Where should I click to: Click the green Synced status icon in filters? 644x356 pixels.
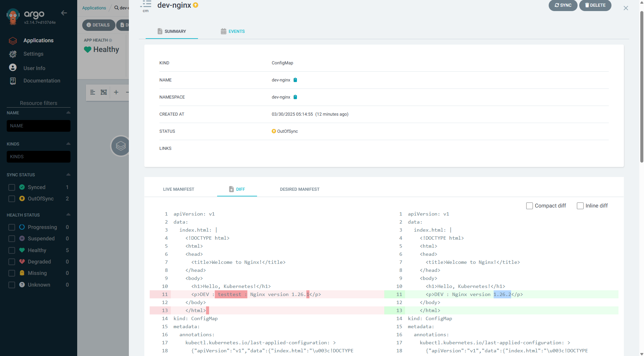22,187
